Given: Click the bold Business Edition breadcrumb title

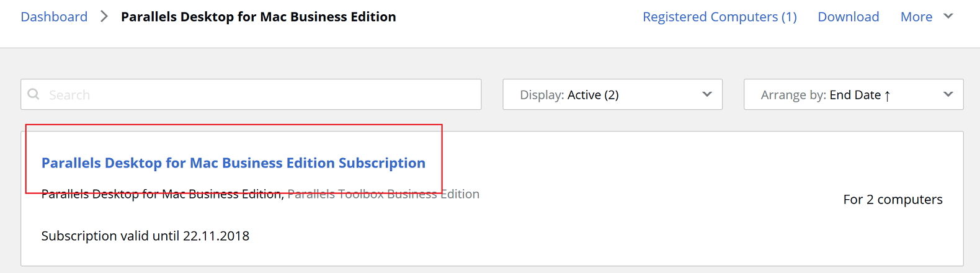Looking at the screenshot, I should pos(258,17).
